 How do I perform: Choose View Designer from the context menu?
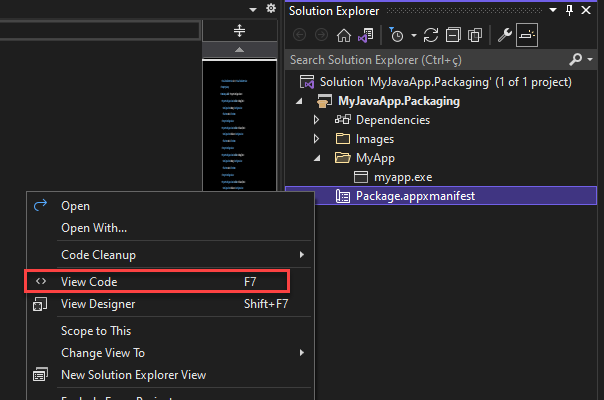[170, 304]
